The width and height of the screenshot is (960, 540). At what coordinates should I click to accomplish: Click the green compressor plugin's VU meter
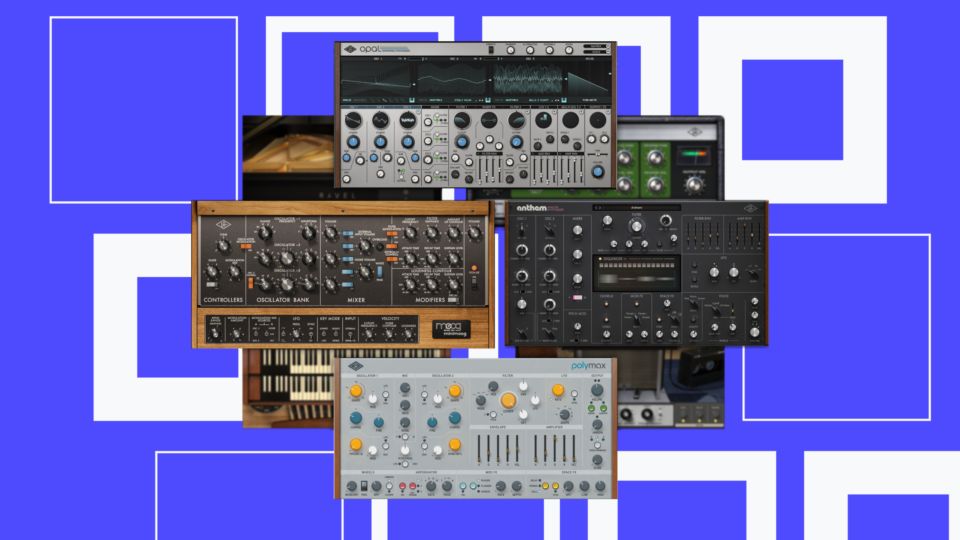point(694,154)
